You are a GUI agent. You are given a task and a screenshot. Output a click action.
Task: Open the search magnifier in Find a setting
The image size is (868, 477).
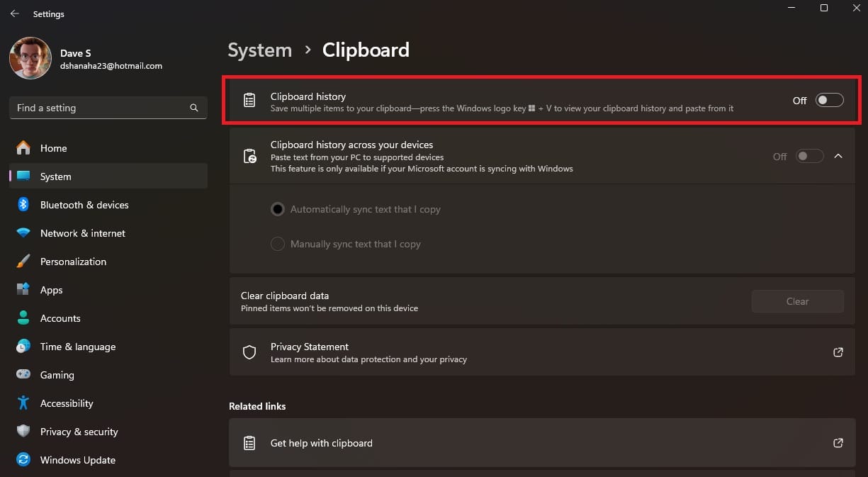[193, 108]
